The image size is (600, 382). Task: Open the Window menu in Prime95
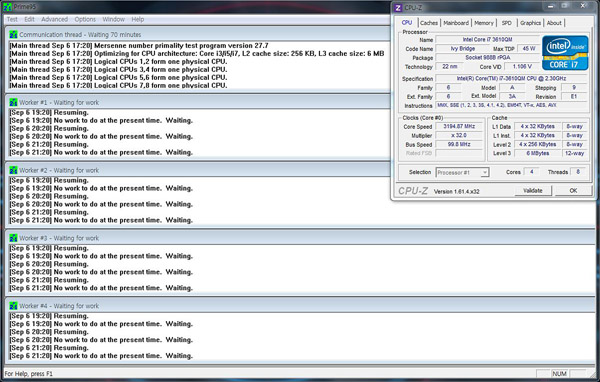click(x=113, y=19)
